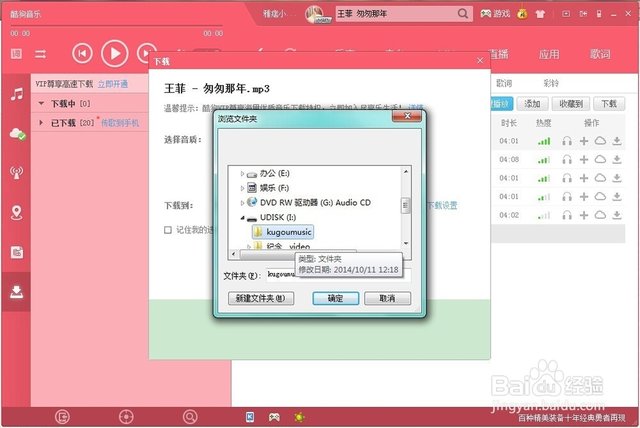Listen to the 04:08 song via headphones icon
Image resolution: width=640 pixels, height=428 pixels.
[567, 160]
